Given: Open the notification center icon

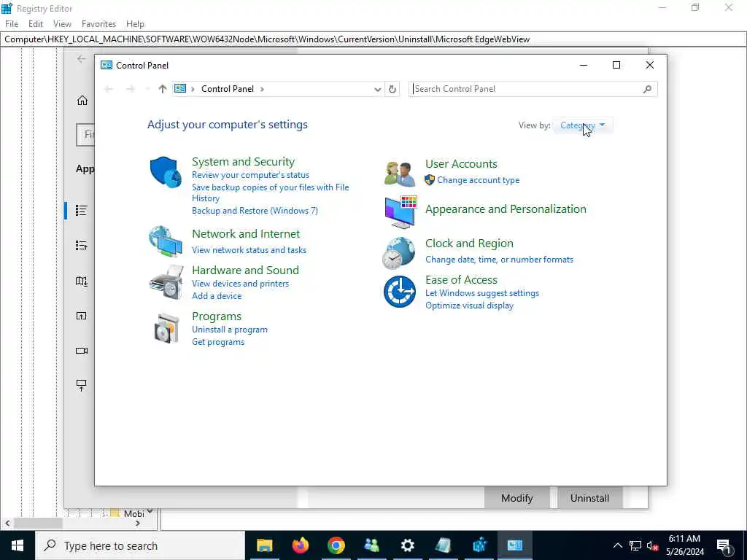Looking at the screenshot, I should (724, 545).
